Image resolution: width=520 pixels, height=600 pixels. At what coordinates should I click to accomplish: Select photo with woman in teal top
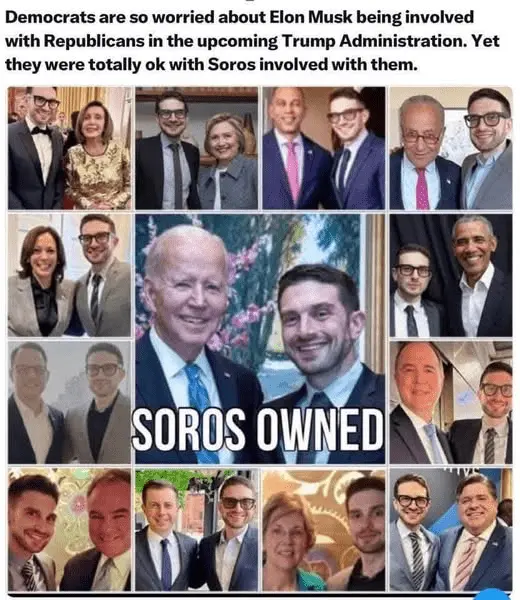click(x=324, y=530)
